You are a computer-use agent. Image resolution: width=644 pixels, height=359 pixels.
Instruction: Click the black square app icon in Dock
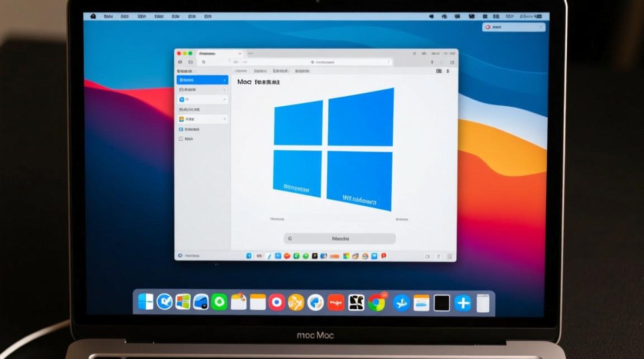442,303
